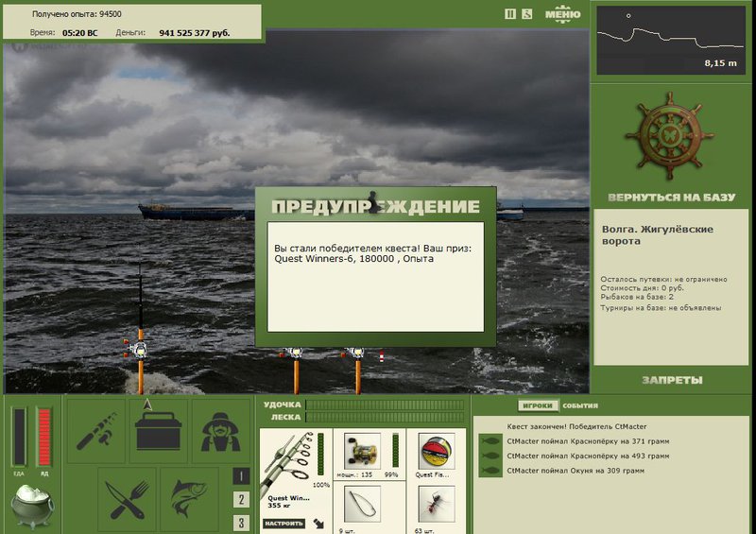Select the baitcasting reel thumbnail

click(362, 452)
